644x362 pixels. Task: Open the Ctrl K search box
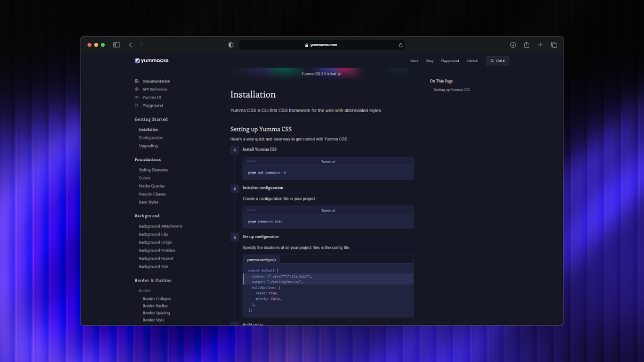497,61
